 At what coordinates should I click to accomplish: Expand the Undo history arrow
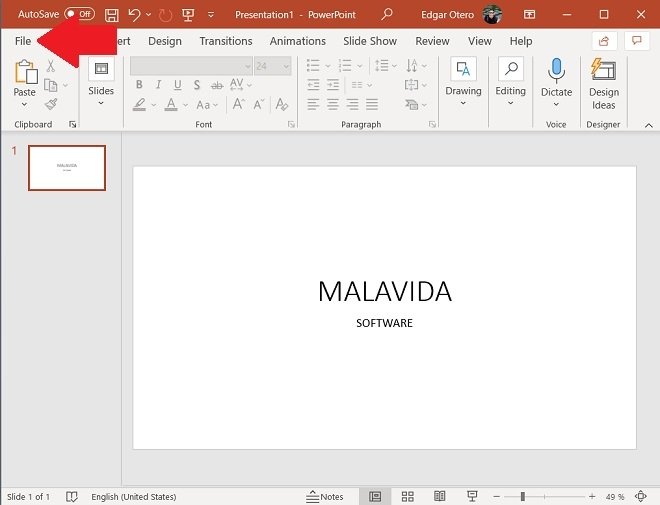click(148, 15)
